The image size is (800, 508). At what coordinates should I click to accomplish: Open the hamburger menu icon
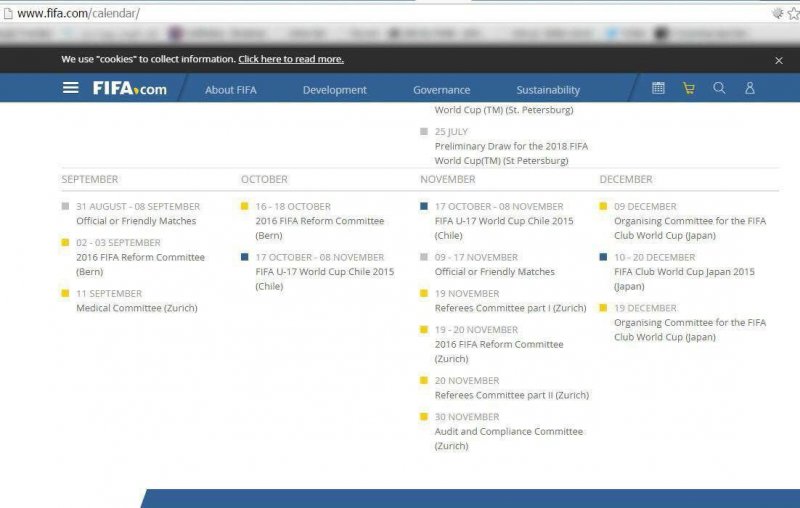pos(70,88)
